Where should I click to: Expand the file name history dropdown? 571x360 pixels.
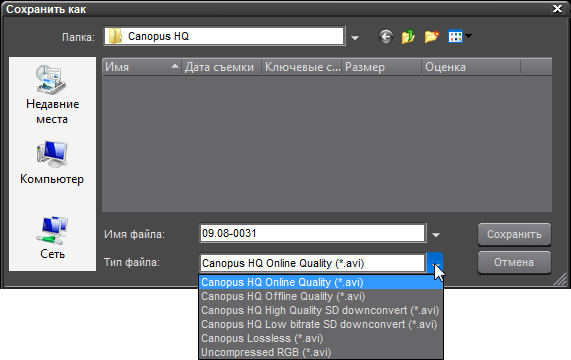point(436,235)
